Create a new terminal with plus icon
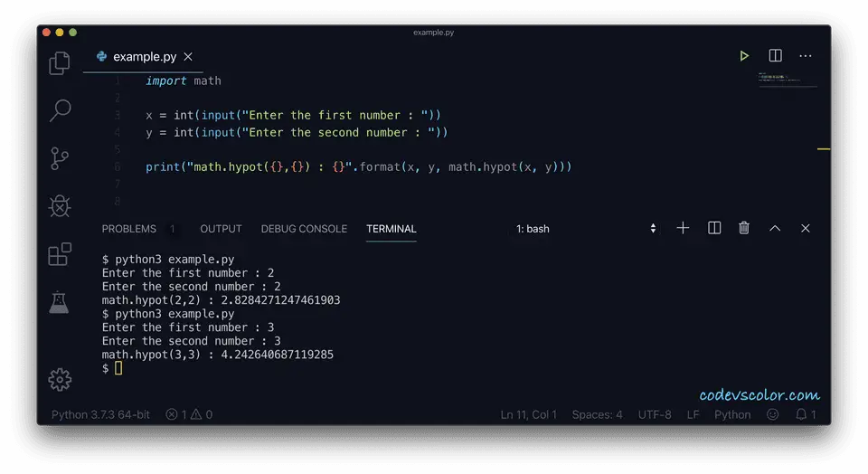 click(683, 228)
